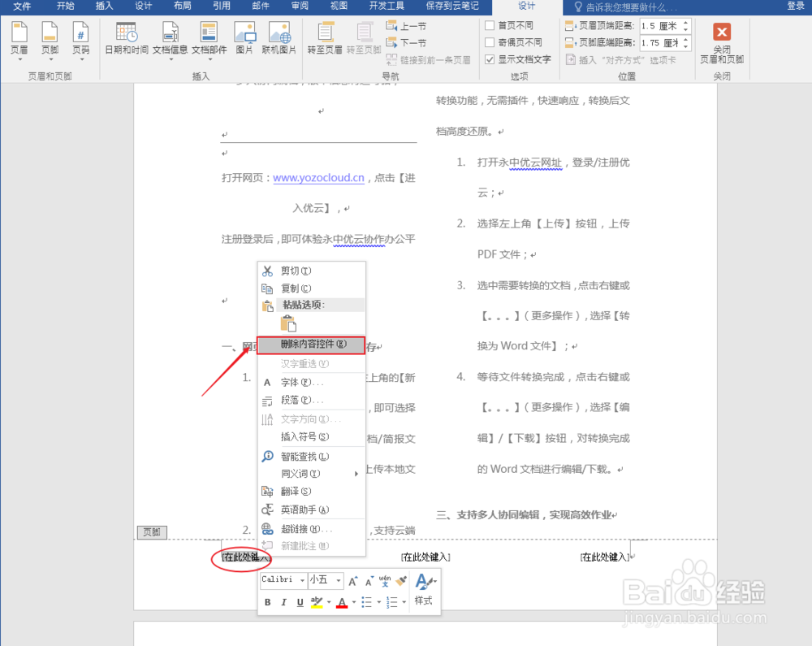Uncheck 显示文档文字 checkbox

[x=490, y=59]
